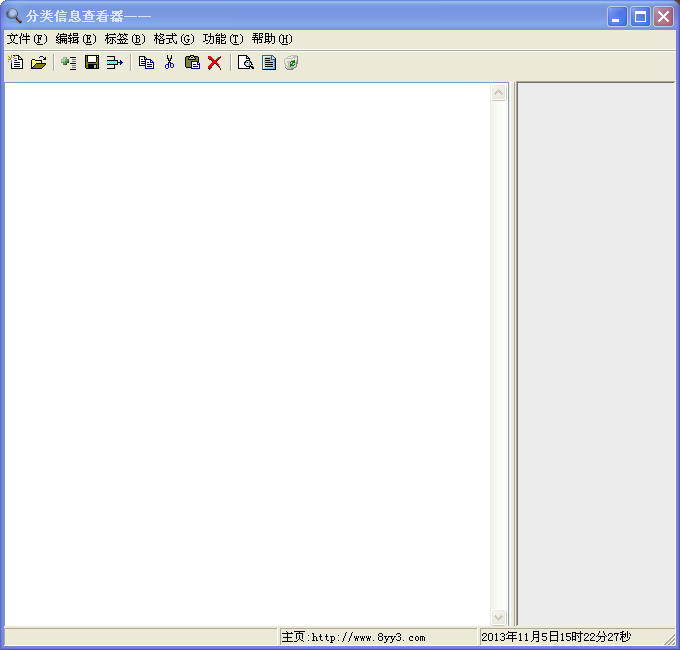Click the green plus add-item icon
The width and height of the screenshot is (680, 650).
pos(69,62)
